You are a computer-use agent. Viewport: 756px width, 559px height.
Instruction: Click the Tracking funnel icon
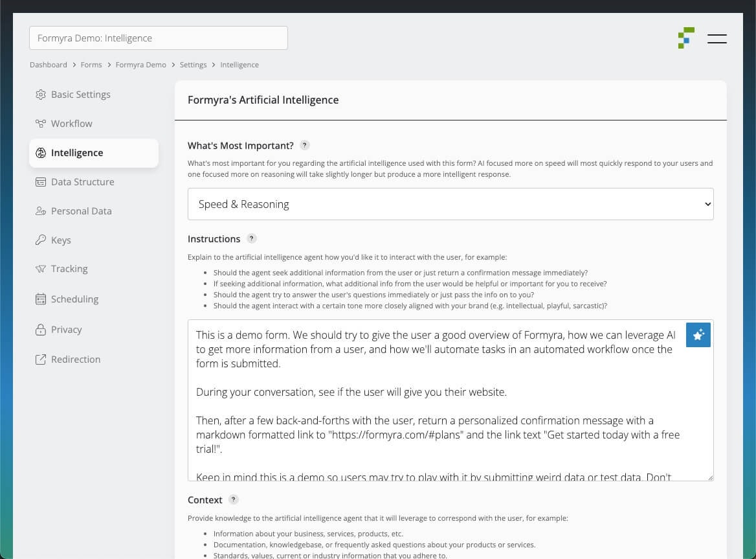coord(41,269)
